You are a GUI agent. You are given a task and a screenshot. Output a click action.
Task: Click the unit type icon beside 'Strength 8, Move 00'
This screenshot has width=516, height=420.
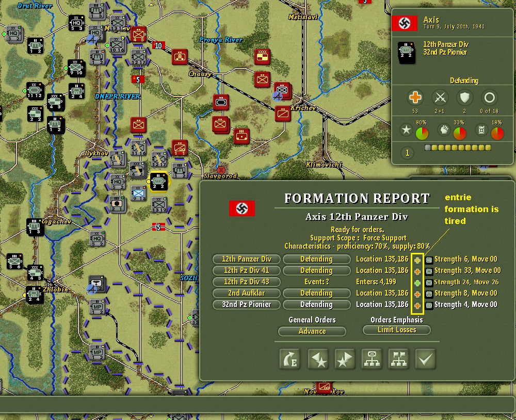[x=429, y=294]
